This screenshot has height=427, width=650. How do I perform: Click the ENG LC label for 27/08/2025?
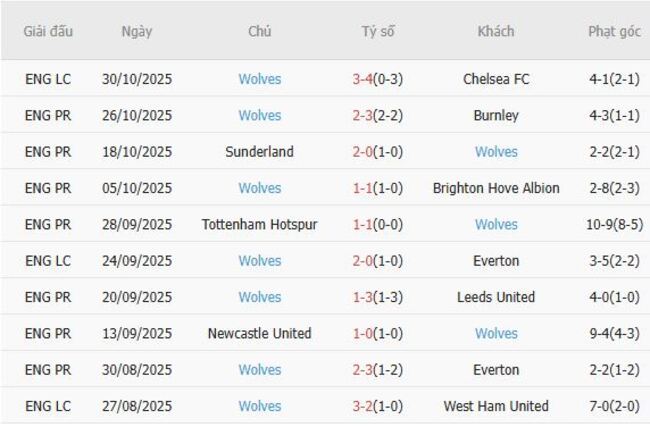pos(48,406)
